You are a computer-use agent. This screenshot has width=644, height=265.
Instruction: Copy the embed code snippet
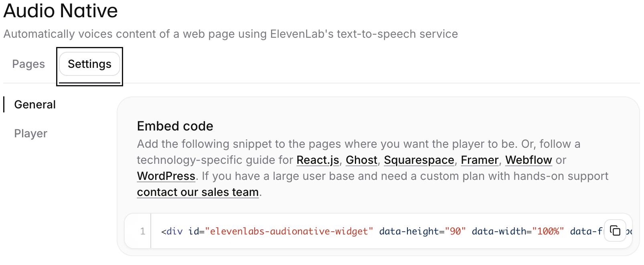(x=615, y=230)
